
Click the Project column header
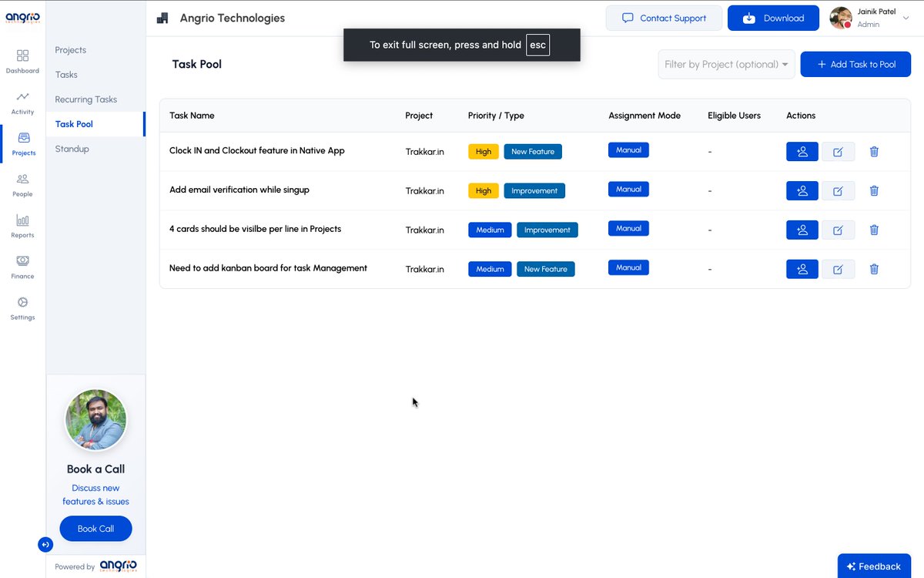[419, 116]
